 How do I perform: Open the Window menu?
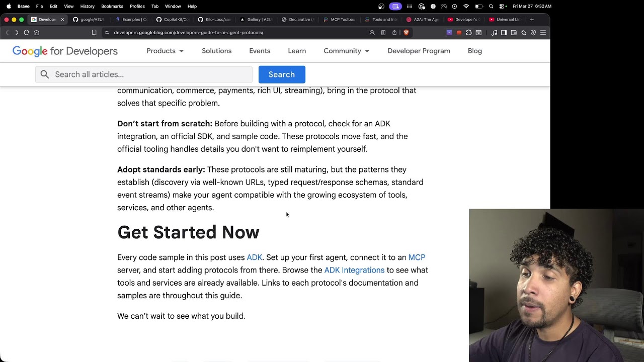tap(173, 6)
